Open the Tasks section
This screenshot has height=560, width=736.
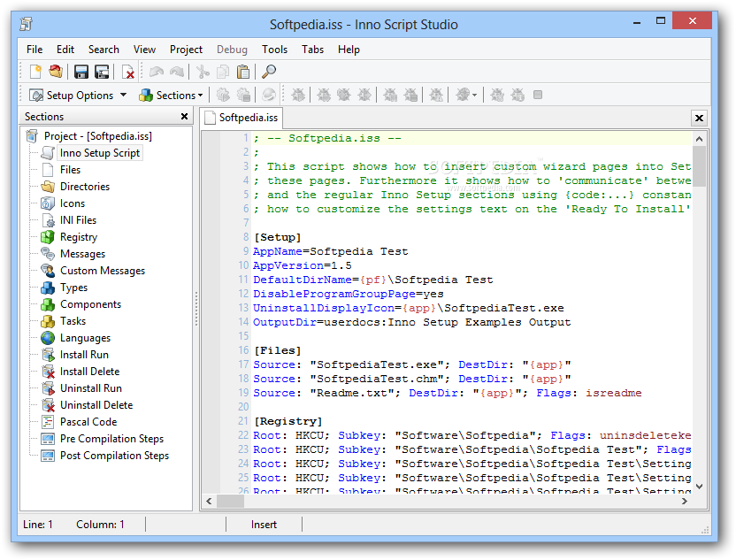(73, 321)
